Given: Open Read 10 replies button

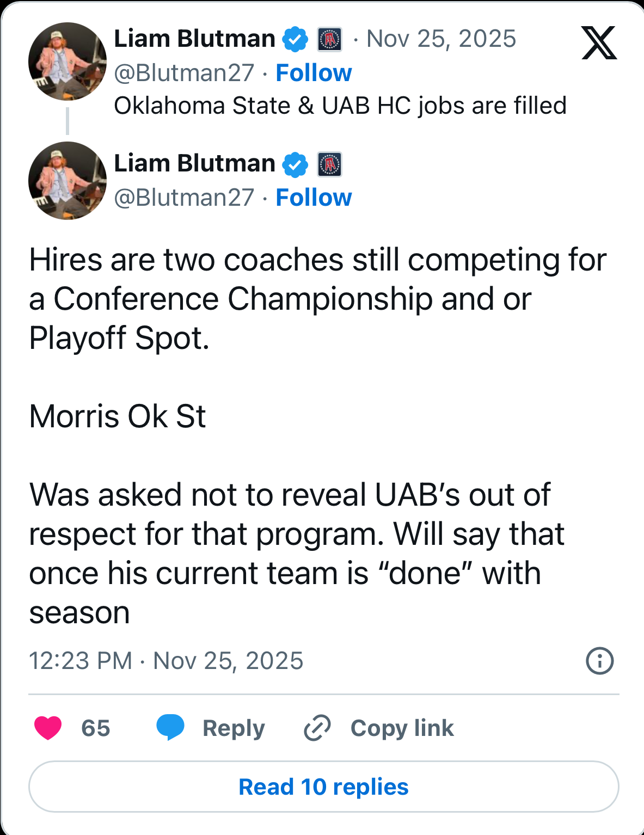Looking at the screenshot, I should pos(323,787).
